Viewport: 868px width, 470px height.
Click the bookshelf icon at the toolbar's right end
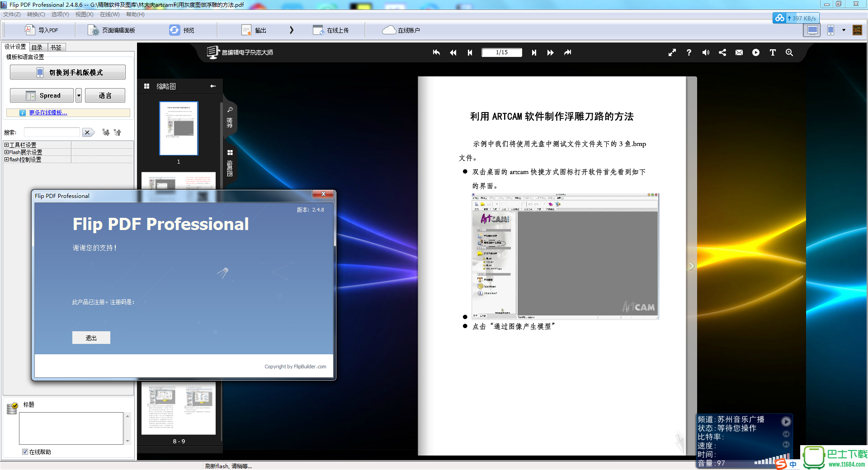(857, 30)
